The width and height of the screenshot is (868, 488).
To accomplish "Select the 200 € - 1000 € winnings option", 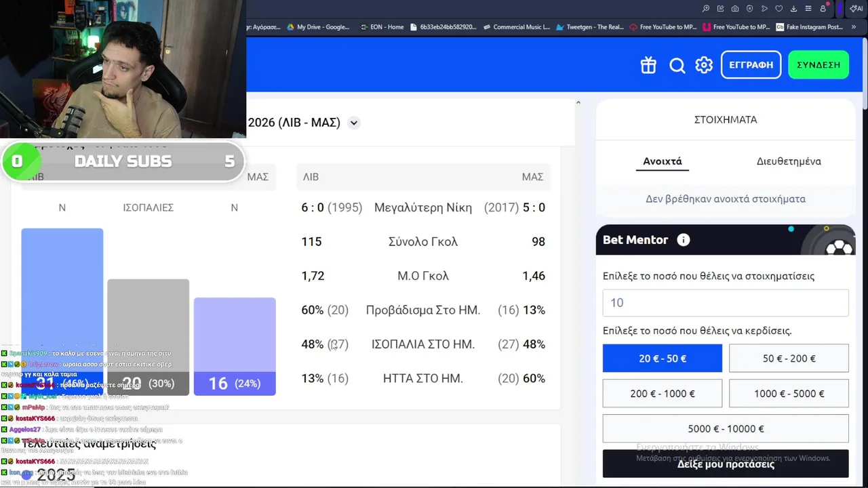I will click(663, 394).
